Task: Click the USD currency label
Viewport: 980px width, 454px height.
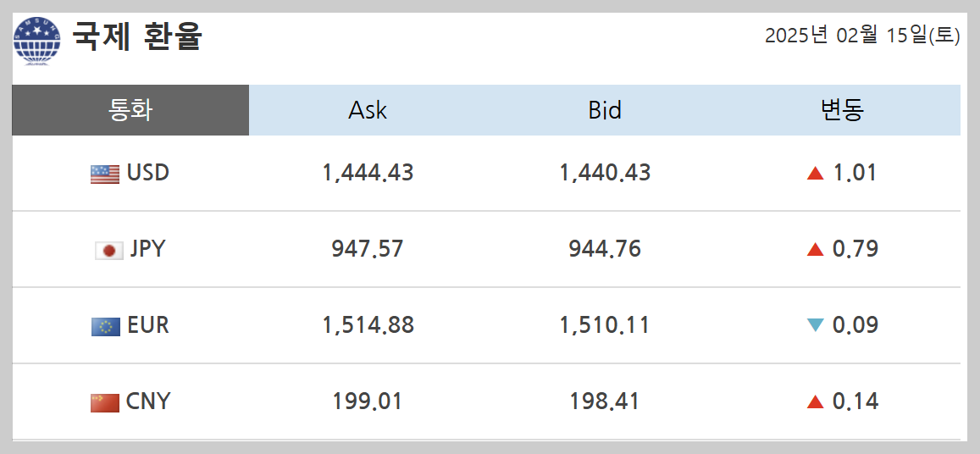Action: pyautogui.click(x=148, y=173)
